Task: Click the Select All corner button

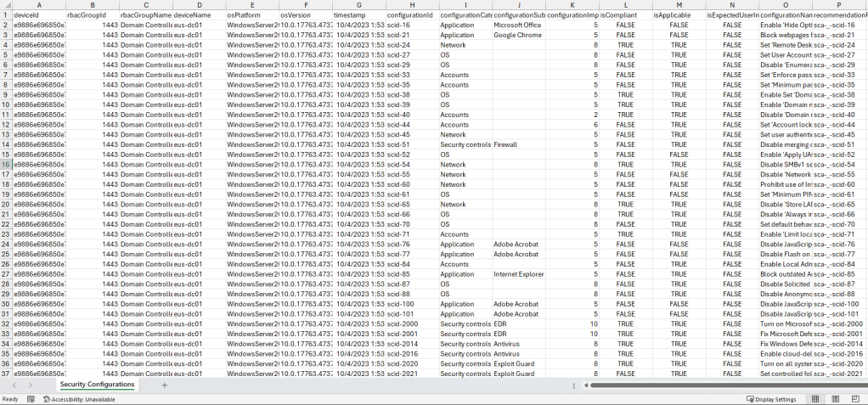Action: 5,5
